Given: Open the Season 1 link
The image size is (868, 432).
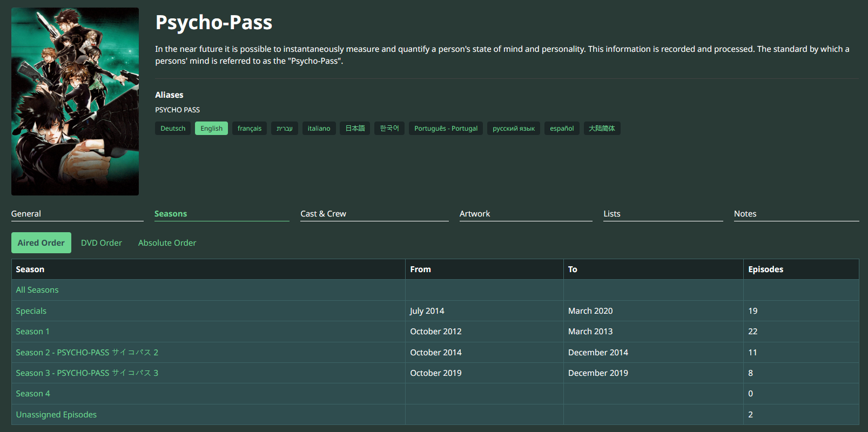Looking at the screenshot, I should click(x=32, y=332).
